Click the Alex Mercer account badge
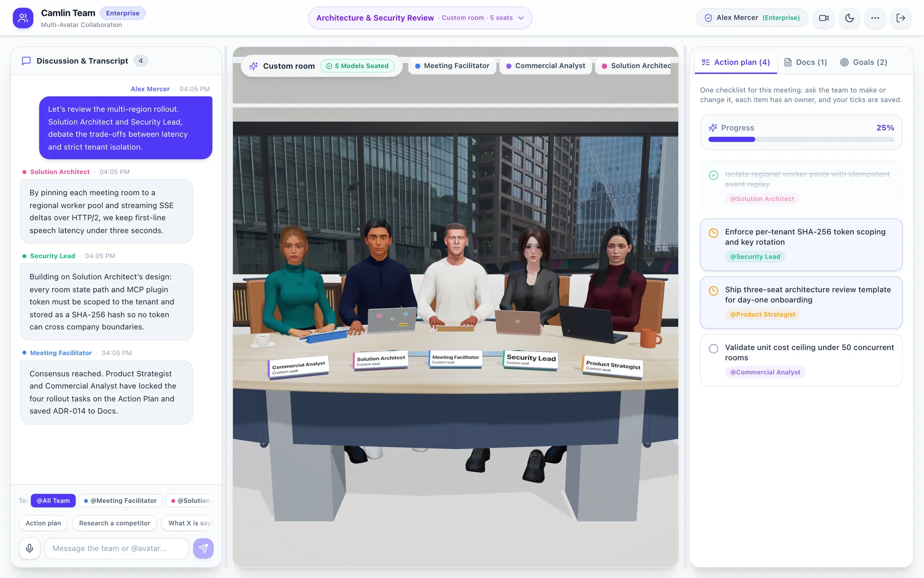This screenshot has width=924, height=578. (752, 18)
